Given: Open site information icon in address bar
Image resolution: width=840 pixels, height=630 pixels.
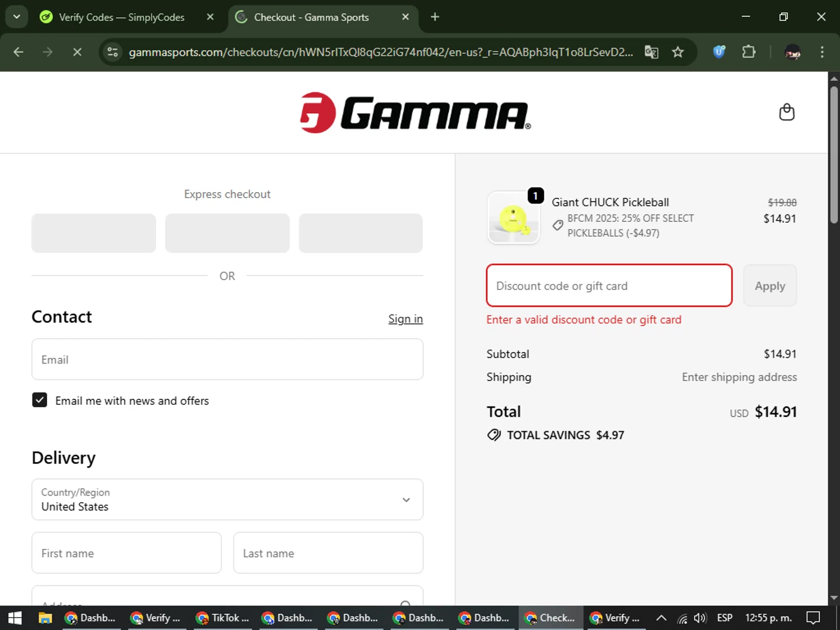Looking at the screenshot, I should pos(113,52).
